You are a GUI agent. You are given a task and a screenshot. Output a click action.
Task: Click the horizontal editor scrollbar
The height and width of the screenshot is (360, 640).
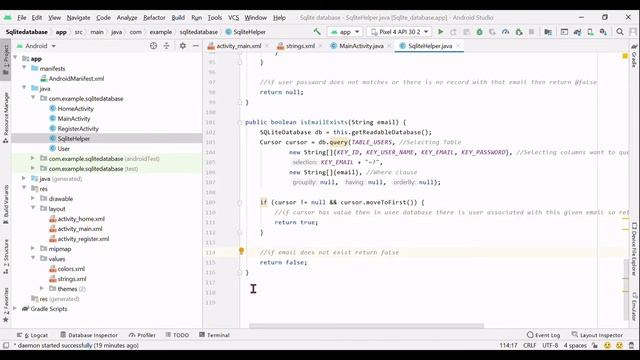coord(366,326)
